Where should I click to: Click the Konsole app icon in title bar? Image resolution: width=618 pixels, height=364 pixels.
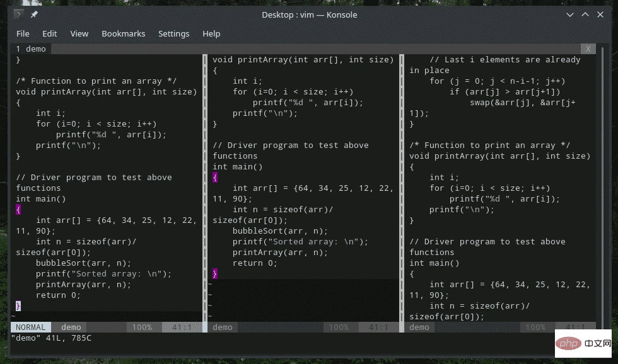[19, 14]
